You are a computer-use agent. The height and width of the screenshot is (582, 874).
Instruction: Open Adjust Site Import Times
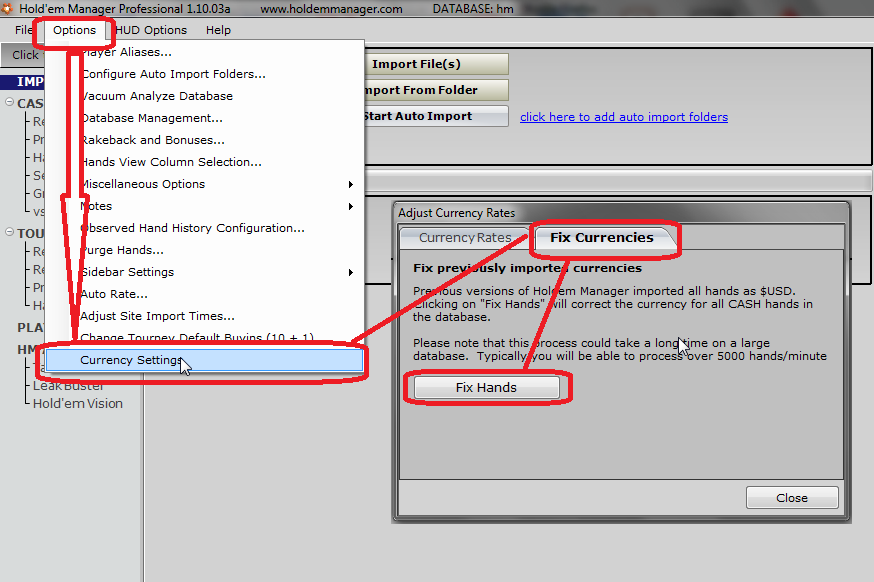(205, 316)
